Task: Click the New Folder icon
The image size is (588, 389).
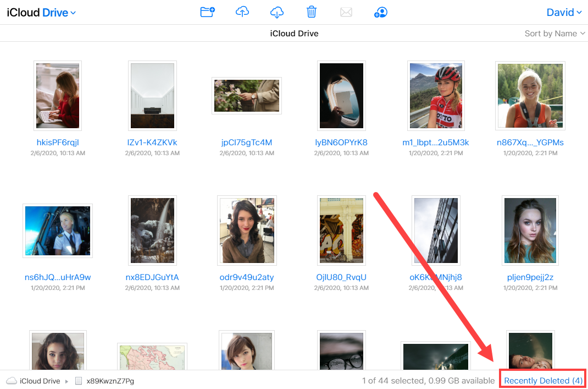Action: coord(207,12)
